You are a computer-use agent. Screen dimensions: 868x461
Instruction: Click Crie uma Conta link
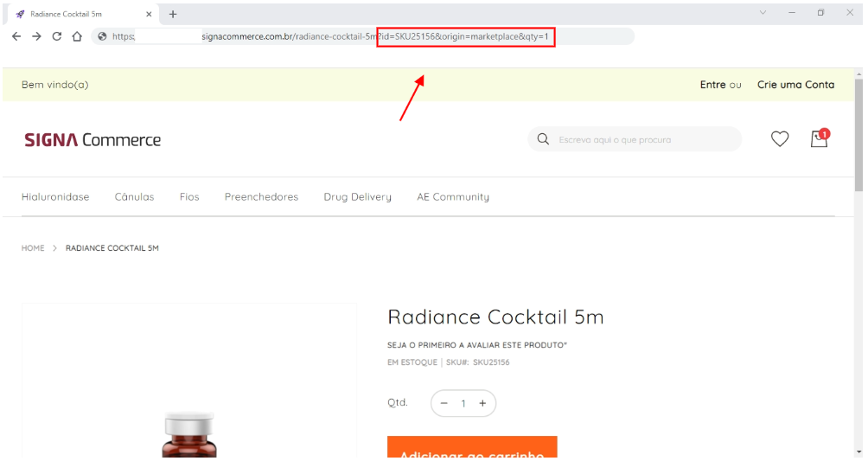pos(795,85)
